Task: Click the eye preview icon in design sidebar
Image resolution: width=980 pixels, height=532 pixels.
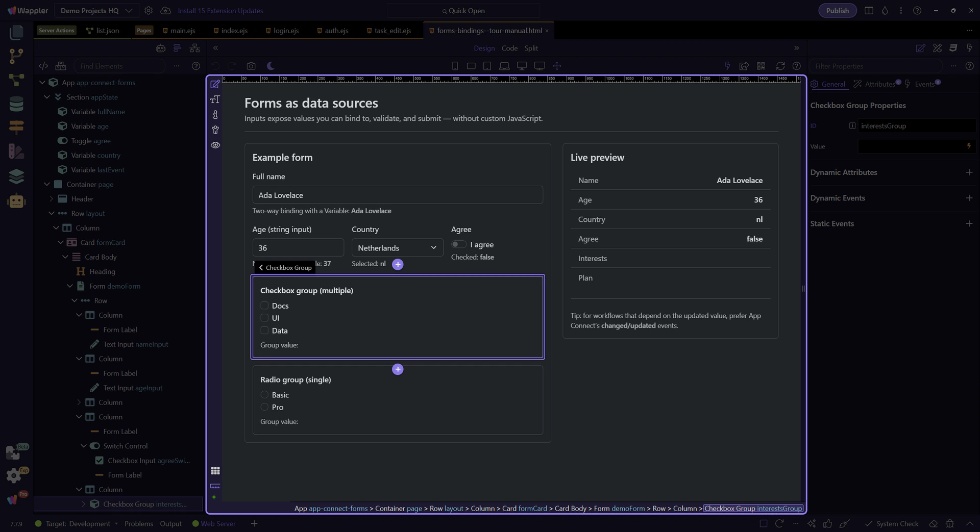Action: (x=215, y=145)
